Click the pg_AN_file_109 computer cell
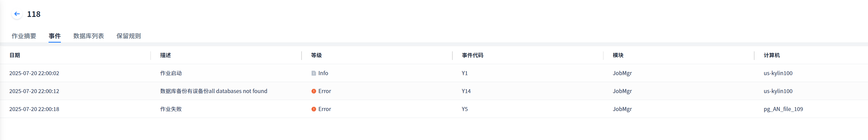The width and height of the screenshot is (868, 140). (783, 109)
